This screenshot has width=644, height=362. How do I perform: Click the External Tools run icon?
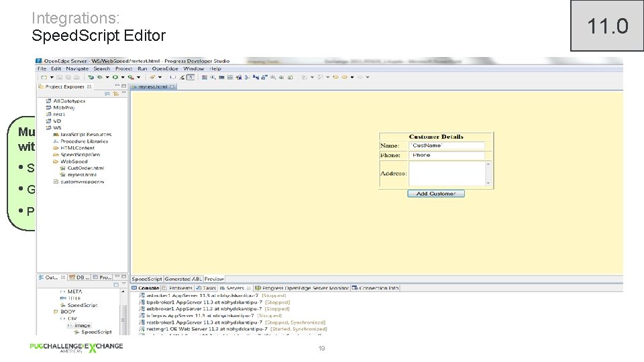131,77
